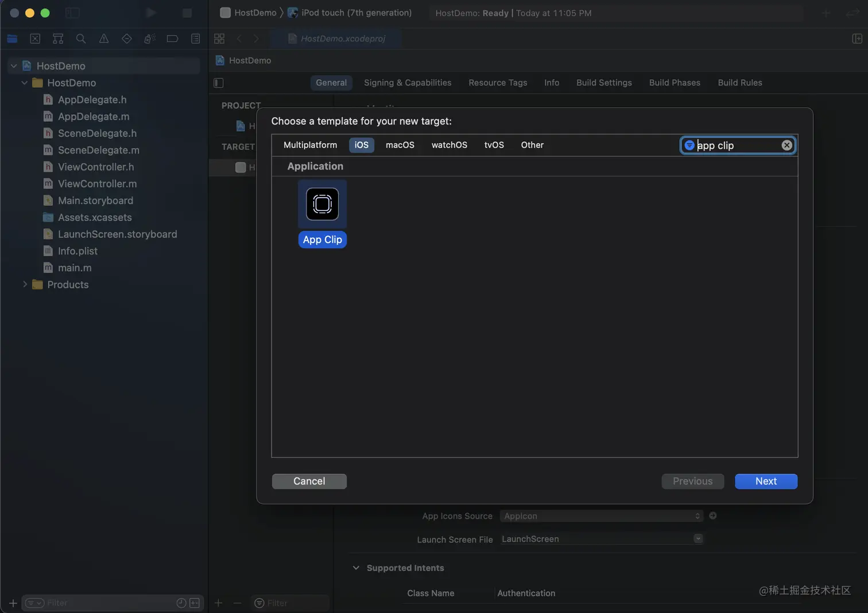Image resolution: width=868 pixels, height=613 pixels.
Task: Toggle the project targets list sidebar
Action: click(x=219, y=83)
